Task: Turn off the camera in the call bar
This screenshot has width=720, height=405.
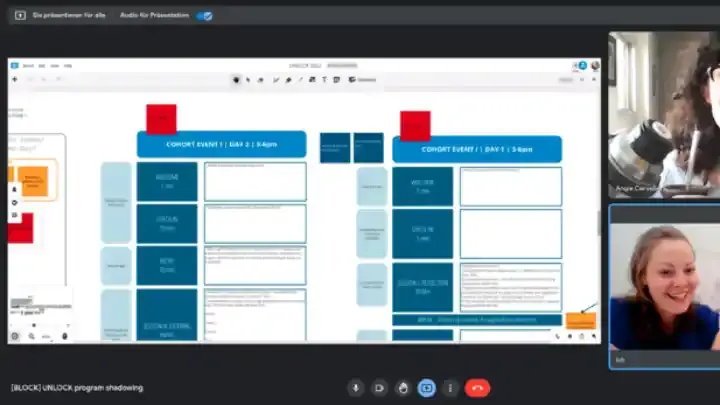Action: coord(379,388)
